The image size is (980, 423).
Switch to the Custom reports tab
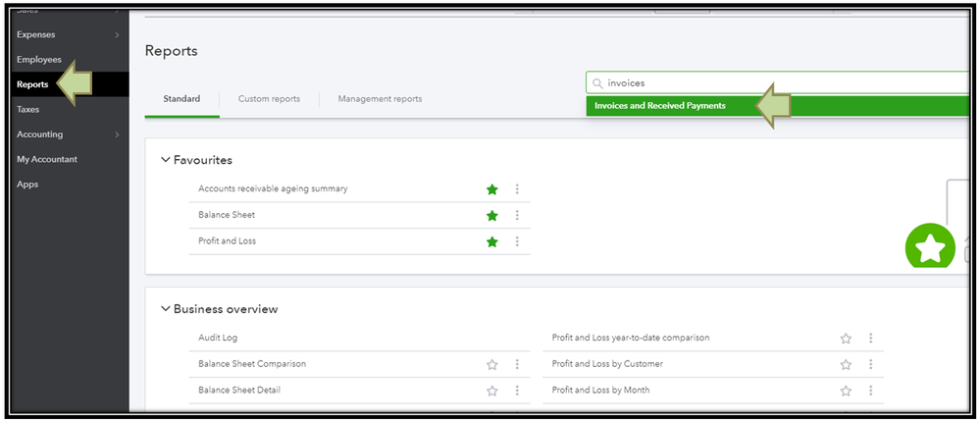[x=269, y=99]
